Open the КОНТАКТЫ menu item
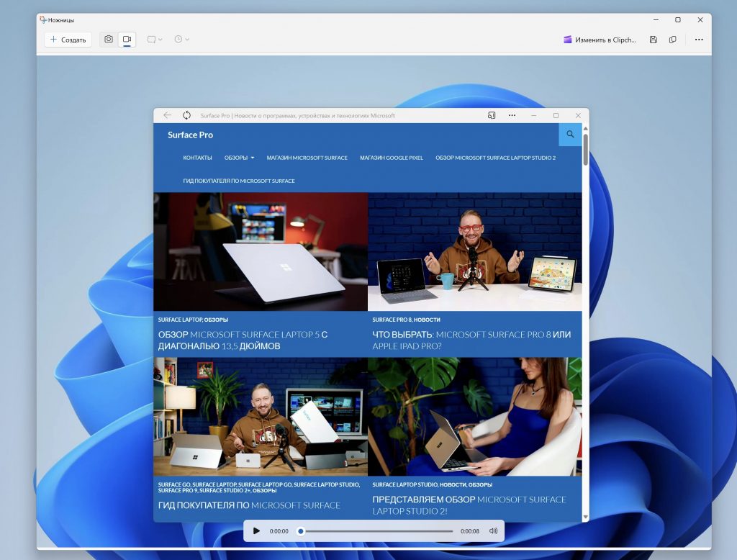737x560 pixels. (x=197, y=158)
